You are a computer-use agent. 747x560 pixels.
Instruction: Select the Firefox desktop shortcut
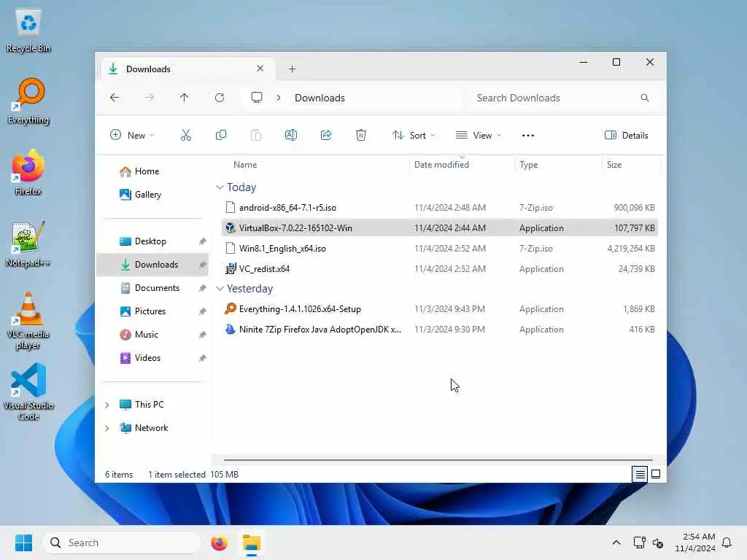pos(28,173)
